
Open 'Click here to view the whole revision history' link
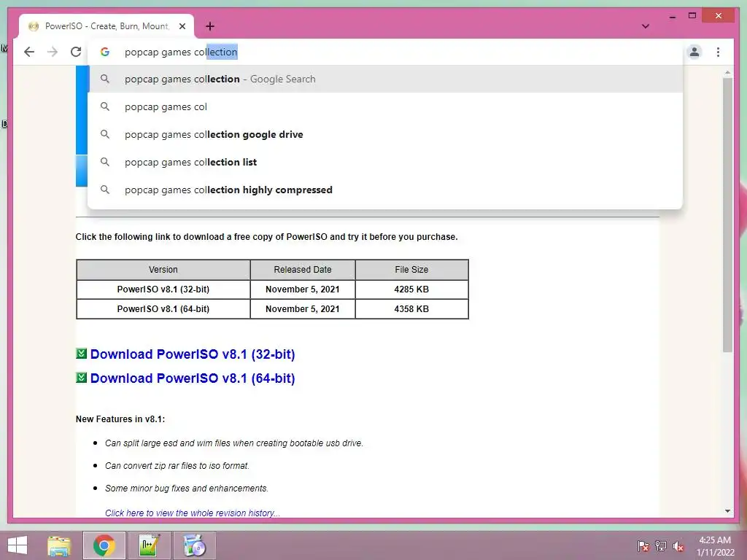(x=193, y=513)
